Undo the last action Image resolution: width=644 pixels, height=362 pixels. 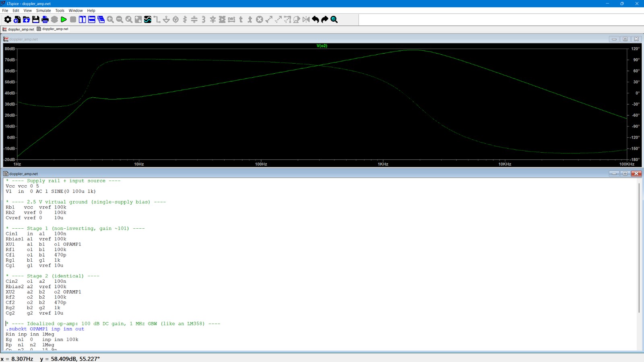point(316,19)
